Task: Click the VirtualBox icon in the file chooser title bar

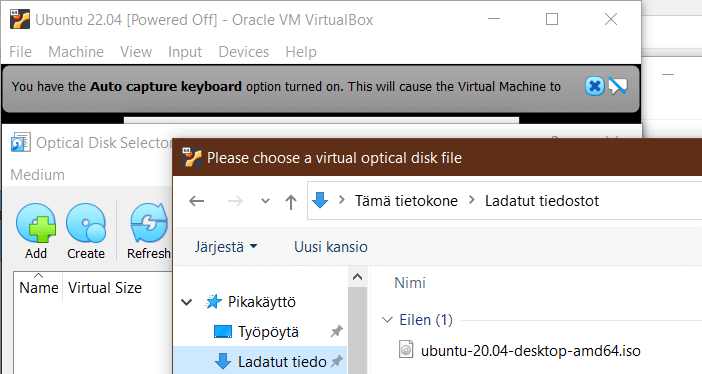Action: 192,157
